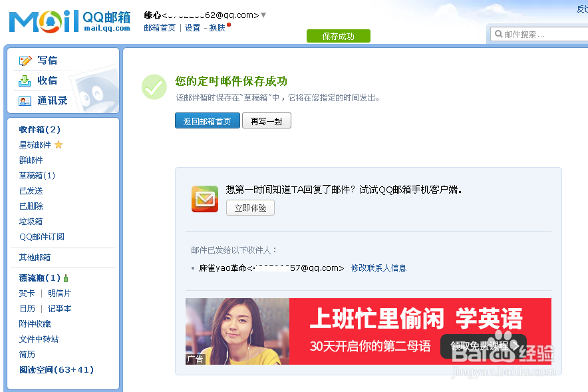Click the orange envelope icon in mobile promo
This screenshot has height=392, width=588.
click(x=204, y=199)
